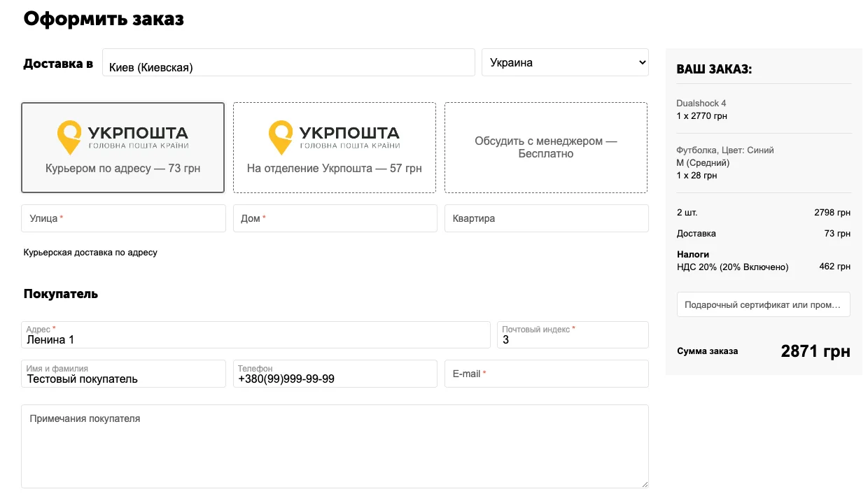Click the notes textarea resize handle
The height and width of the screenshot is (501, 868).
[x=644, y=484]
